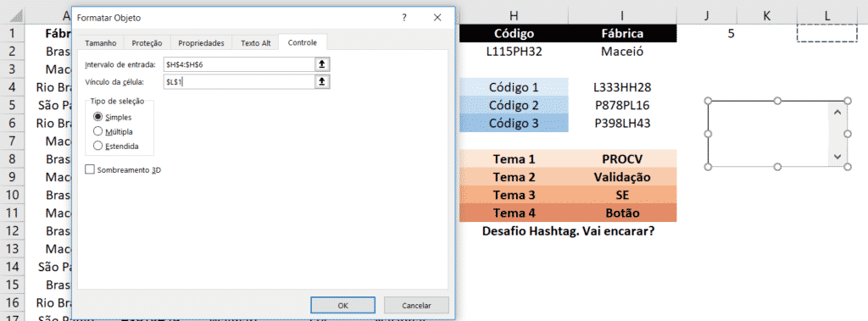868x321 pixels.
Task: Click the Desafio Hashtag text cell
Action: coord(569,230)
